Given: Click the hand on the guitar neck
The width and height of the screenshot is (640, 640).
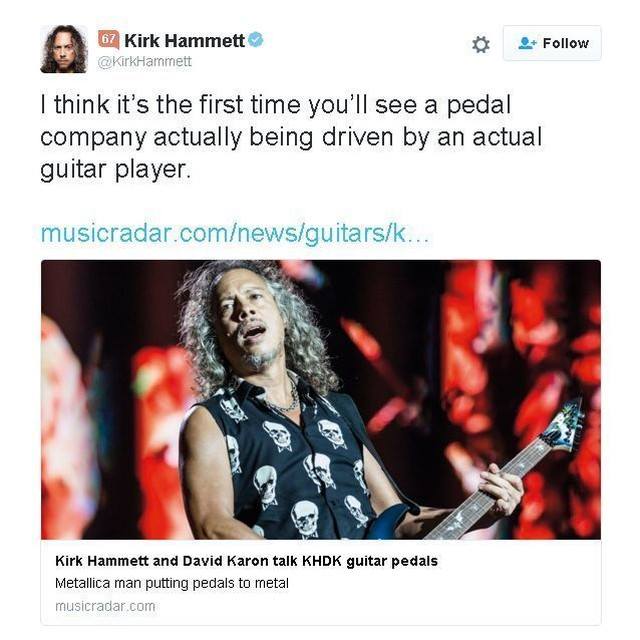Looking at the screenshot, I should (501, 487).
